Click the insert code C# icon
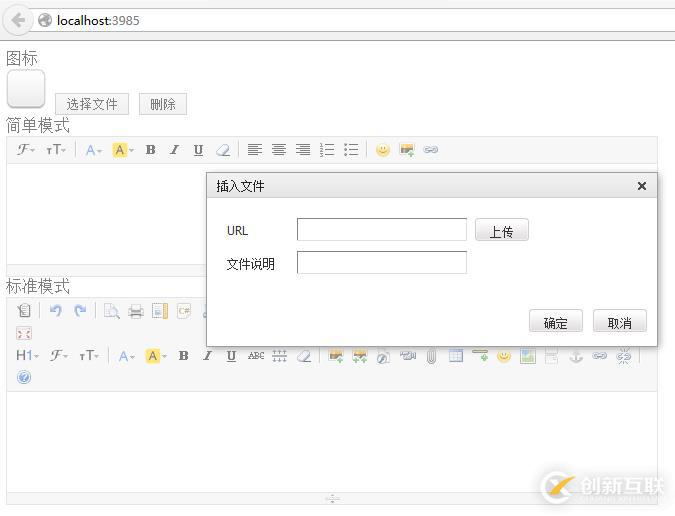The width and height of the screenshot is (675, 516). coord(184,311)
